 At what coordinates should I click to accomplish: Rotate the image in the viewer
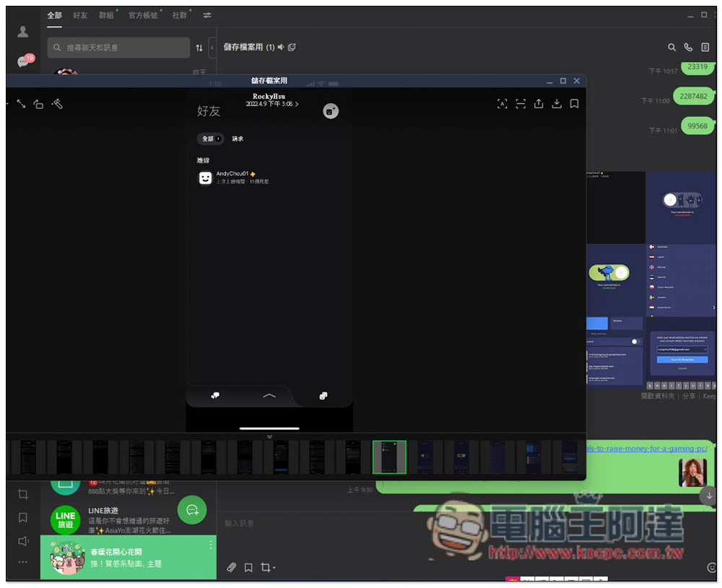[39, 104]
